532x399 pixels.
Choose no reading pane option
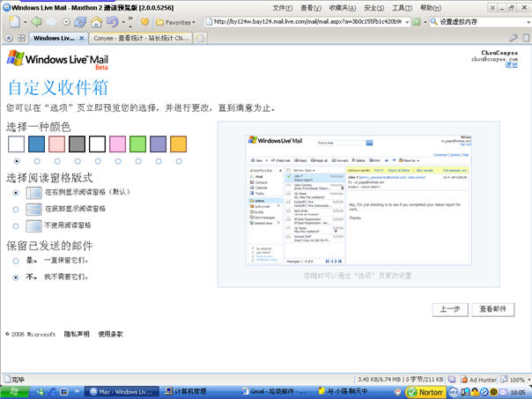[16, 226]
